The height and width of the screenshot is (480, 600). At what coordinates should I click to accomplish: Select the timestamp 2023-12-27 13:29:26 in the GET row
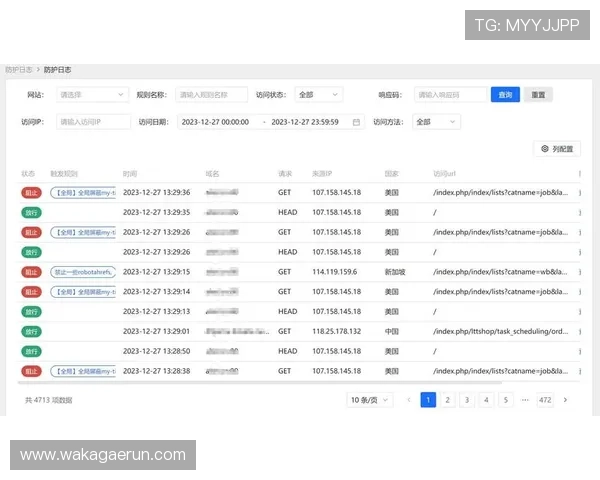(x=157, y=232)
